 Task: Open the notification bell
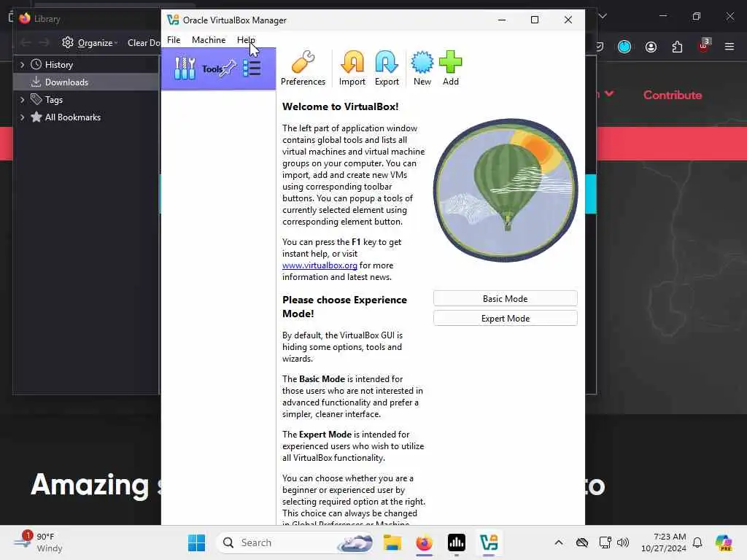pyautogui.click(x=697, y=542)
